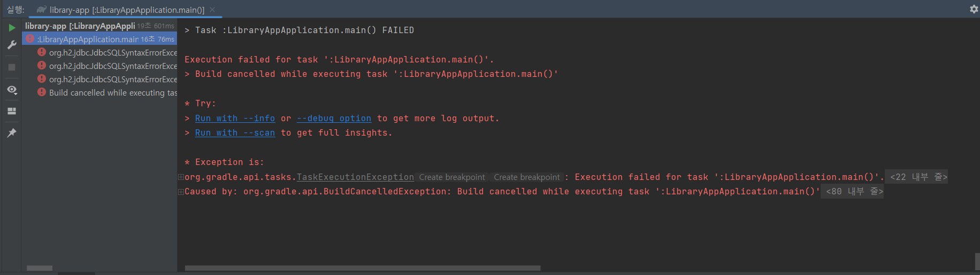Click the Stop square icon
This screenshot has width=980, height=275.
click(12, 67)
